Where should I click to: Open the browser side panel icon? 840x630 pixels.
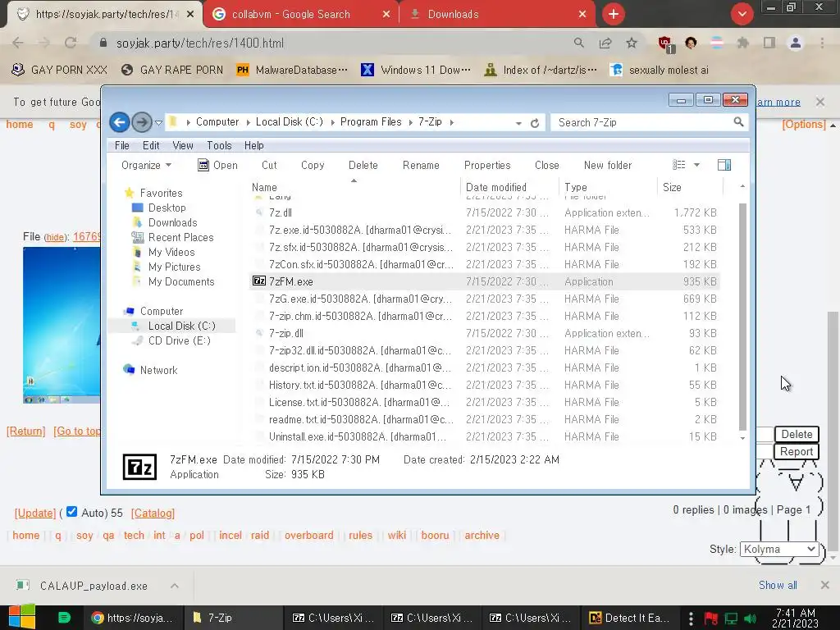tap(769, 43)
